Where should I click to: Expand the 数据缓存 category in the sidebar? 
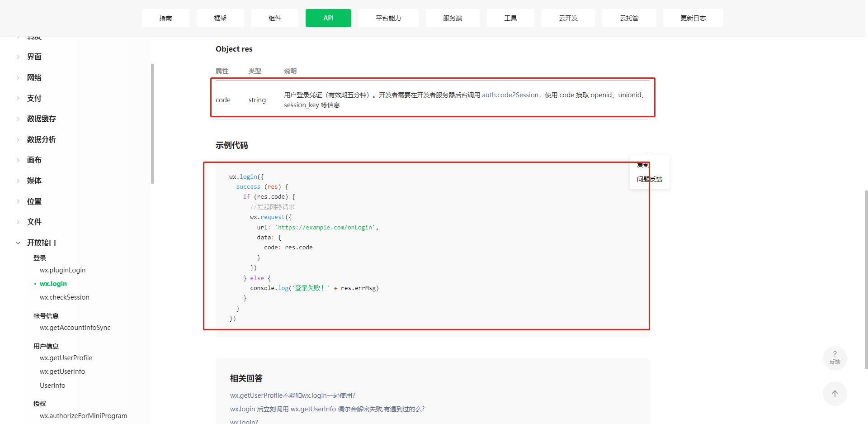point(42,119)
